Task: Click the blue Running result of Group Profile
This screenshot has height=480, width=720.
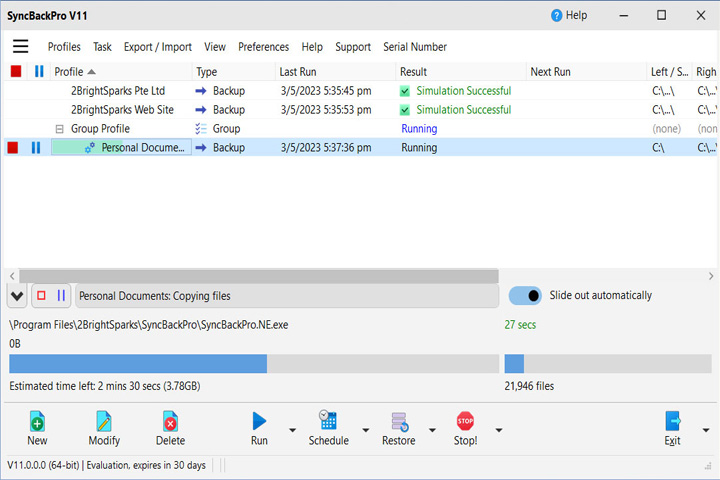Action: click(x=419, y=129)
